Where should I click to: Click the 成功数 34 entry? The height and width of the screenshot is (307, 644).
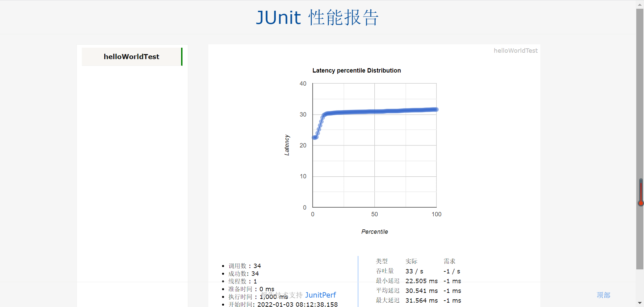click(x=244, y=273)
